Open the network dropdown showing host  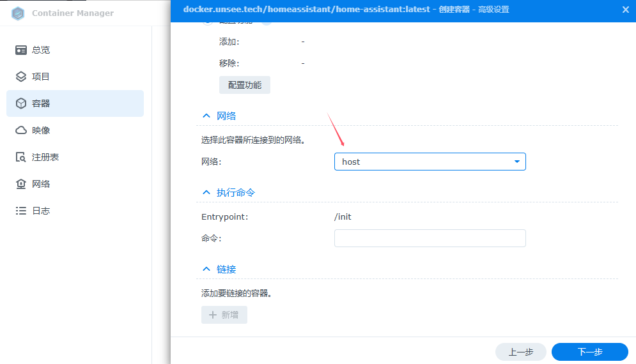coord(430,162)
